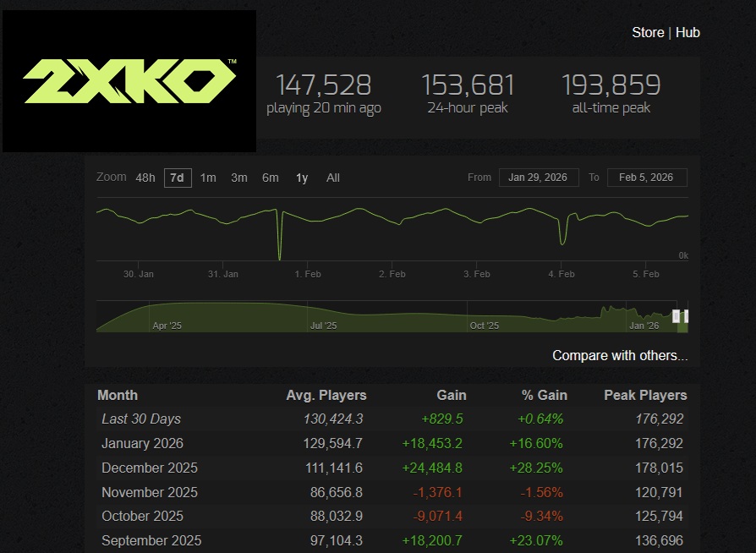Click the -9.34% gain percentage
756x553 pixels.
[x=541, y=517]
